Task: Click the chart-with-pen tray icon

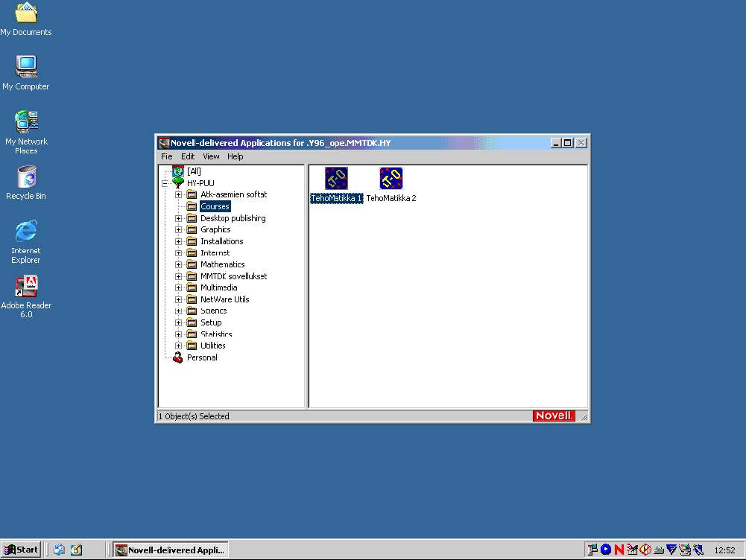Action: [632, 550]
